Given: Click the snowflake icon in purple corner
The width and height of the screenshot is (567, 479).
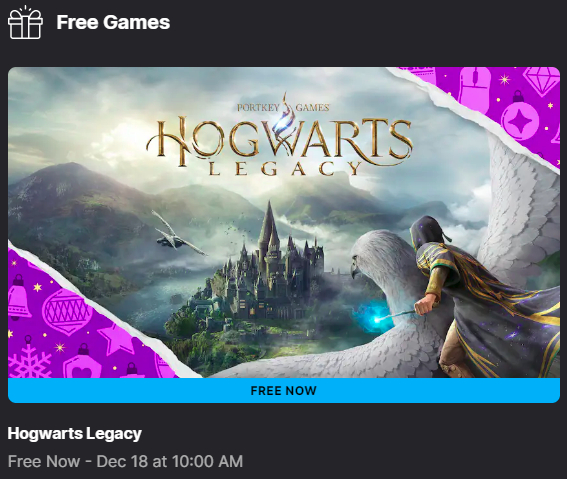Looking at the screenshot, I should (29, 362).
